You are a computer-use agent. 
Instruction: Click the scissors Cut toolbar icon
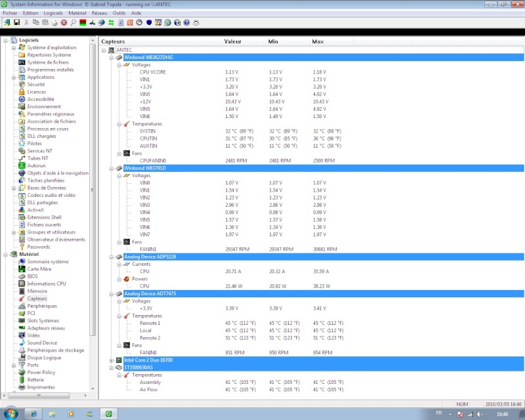[26, 22]
